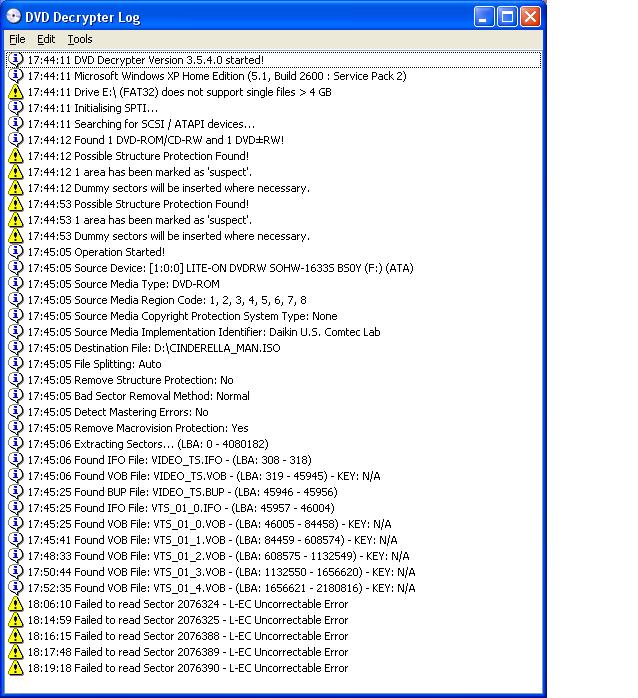Select 'Remove Structure Protection: No' log line
Screen dimensions: 638x698
[x=130, y=380]
